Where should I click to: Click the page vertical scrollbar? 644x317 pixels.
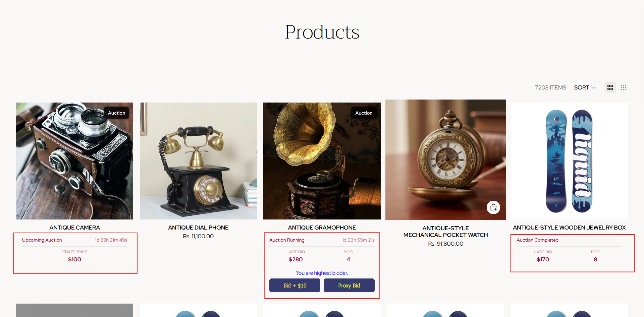coord(643,57)
